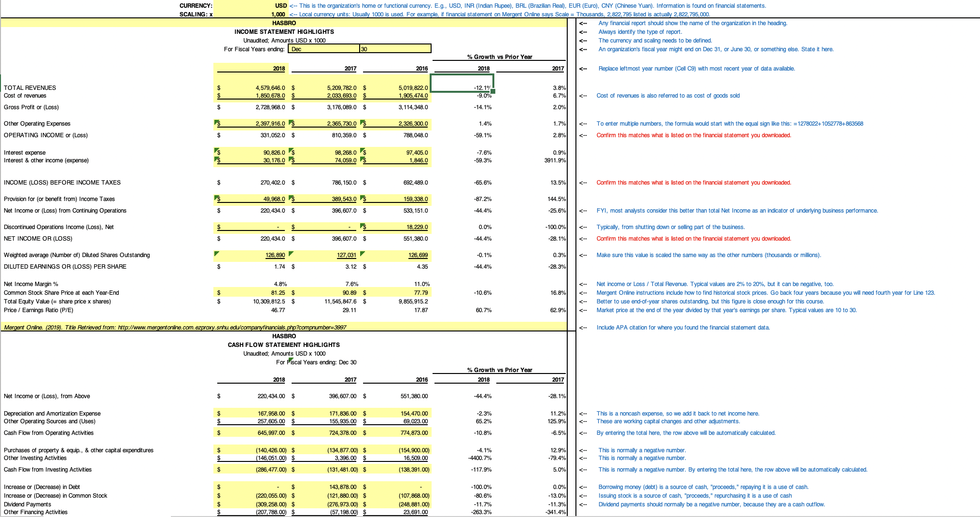Click the green error indicator on Discontinued Operations 2016 cell

362,224
